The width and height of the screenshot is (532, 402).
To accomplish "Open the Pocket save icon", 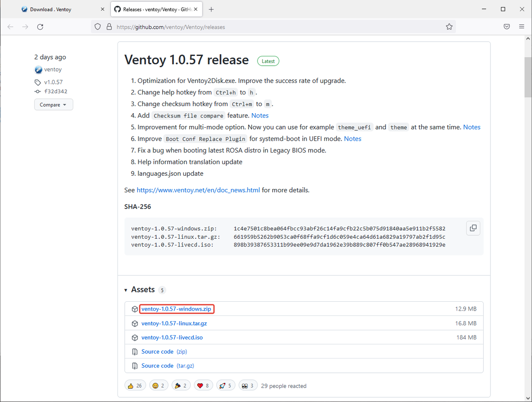I will coord(507,27).
